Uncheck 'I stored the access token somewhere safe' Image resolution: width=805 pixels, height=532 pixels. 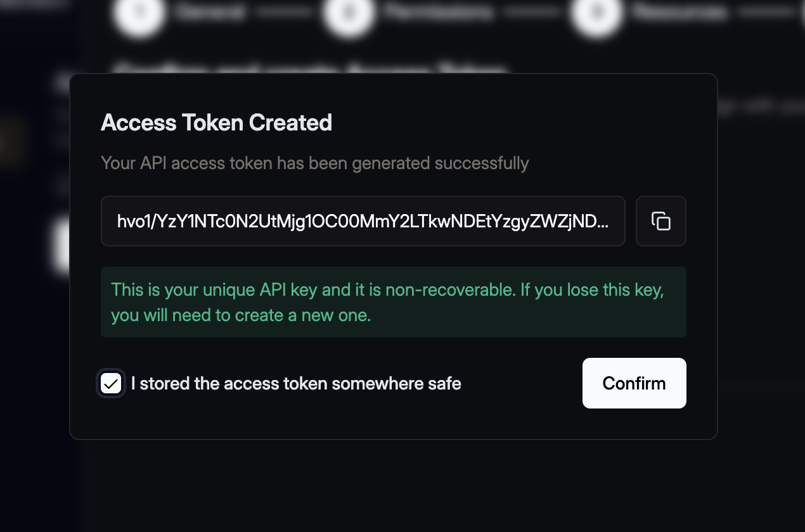coord(111,383)
